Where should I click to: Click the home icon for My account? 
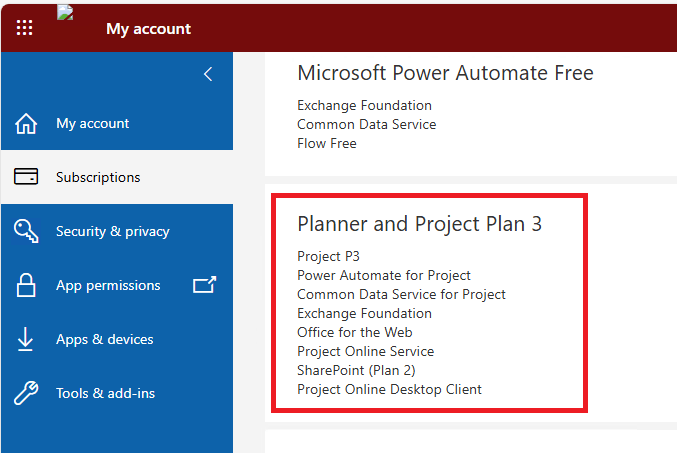26,124
